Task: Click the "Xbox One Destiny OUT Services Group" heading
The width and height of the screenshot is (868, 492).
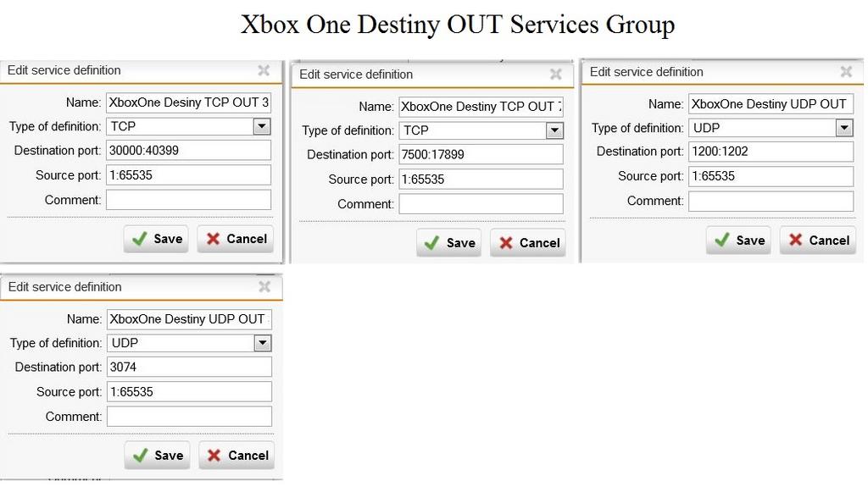Action: 457,25
